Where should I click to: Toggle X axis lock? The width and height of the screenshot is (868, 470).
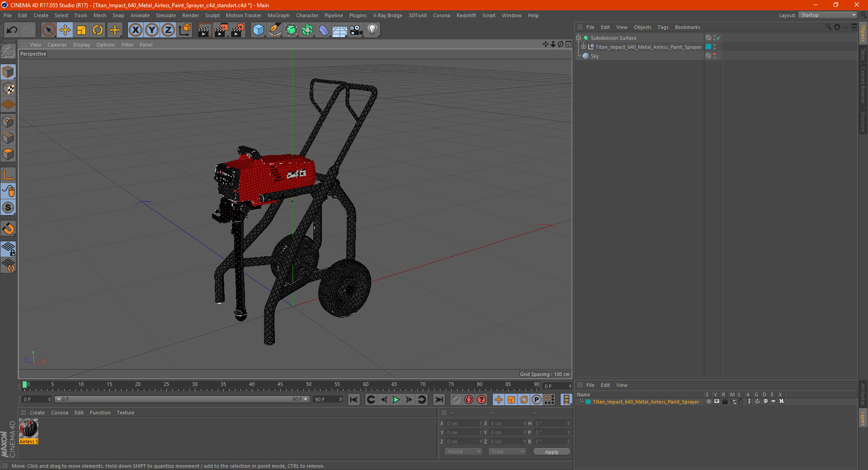135,30
